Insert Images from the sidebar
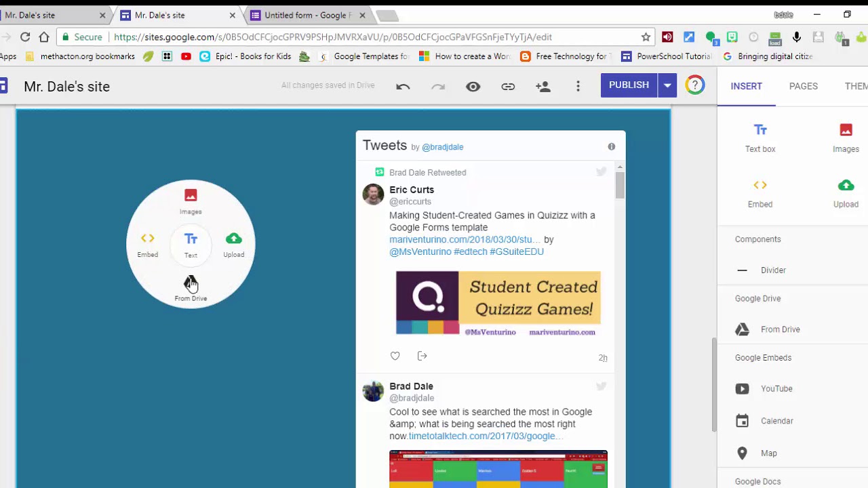 [846, 138]
